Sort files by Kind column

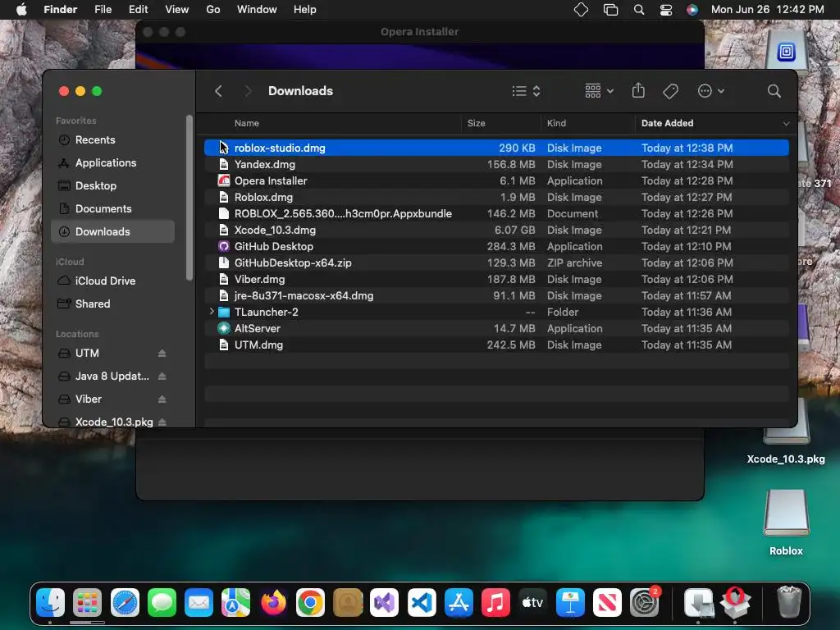556,123
